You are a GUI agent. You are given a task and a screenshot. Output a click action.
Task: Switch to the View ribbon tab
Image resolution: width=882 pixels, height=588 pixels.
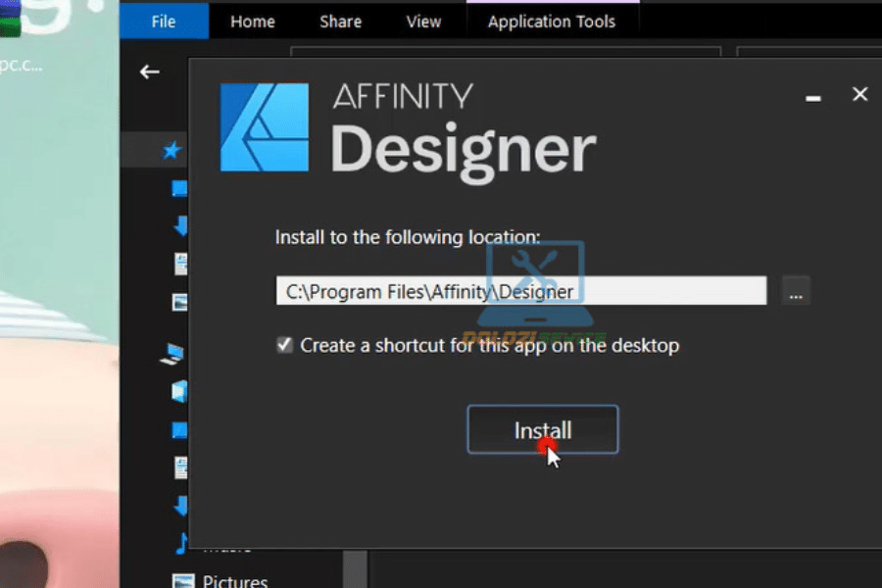(423, 21)
